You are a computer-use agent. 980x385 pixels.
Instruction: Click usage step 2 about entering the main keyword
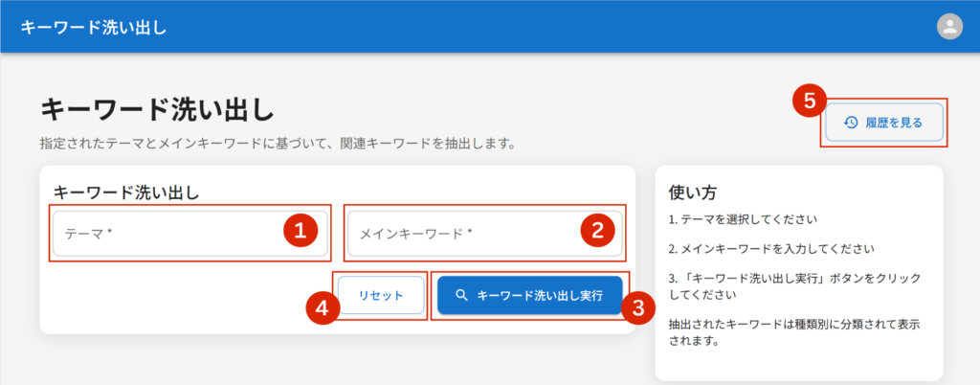[x=771, y=249]
